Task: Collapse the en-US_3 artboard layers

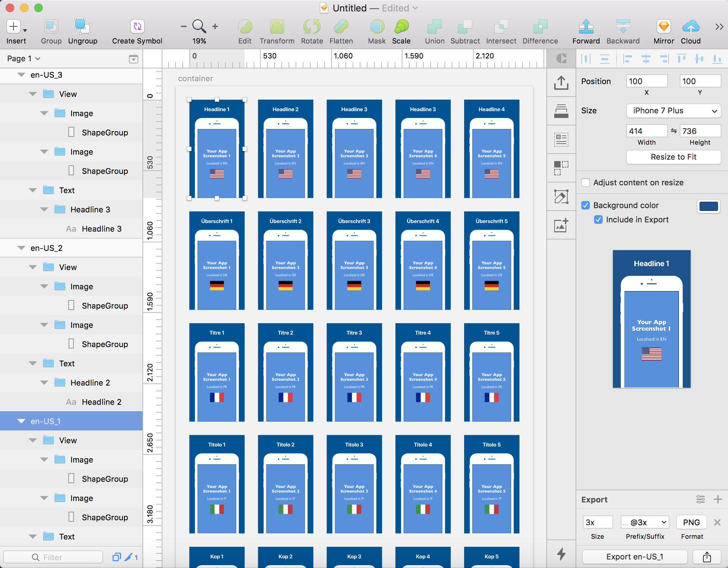Action: [x=21, y=75]
